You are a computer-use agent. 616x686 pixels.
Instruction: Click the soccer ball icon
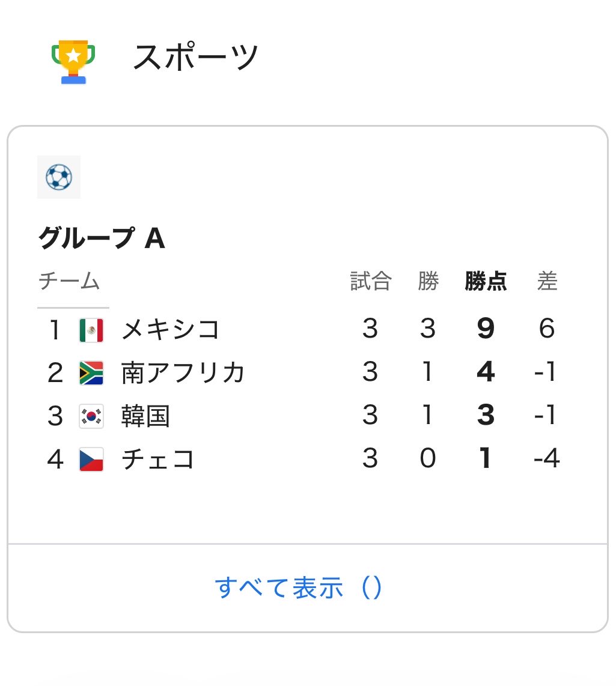59,177
